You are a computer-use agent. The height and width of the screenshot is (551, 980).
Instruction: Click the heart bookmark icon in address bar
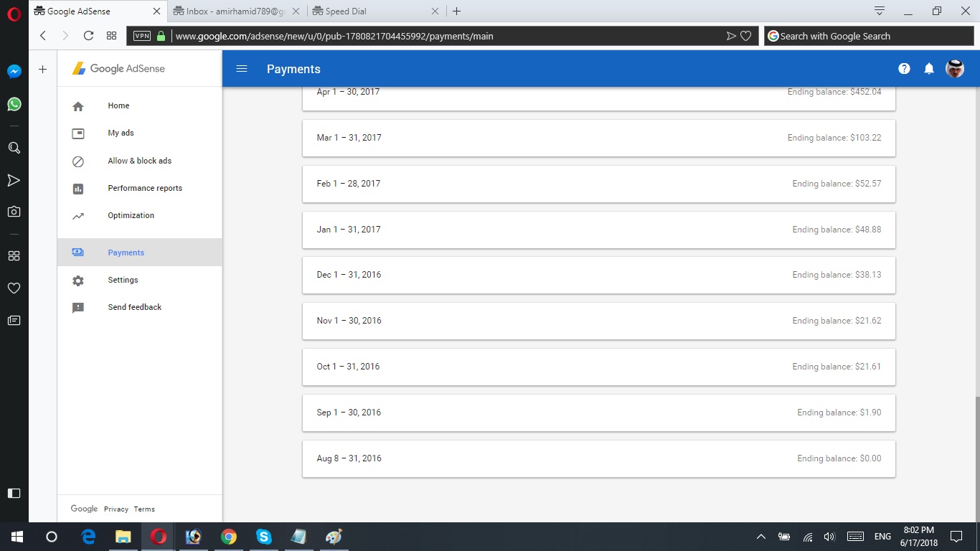tap(746, 36)
